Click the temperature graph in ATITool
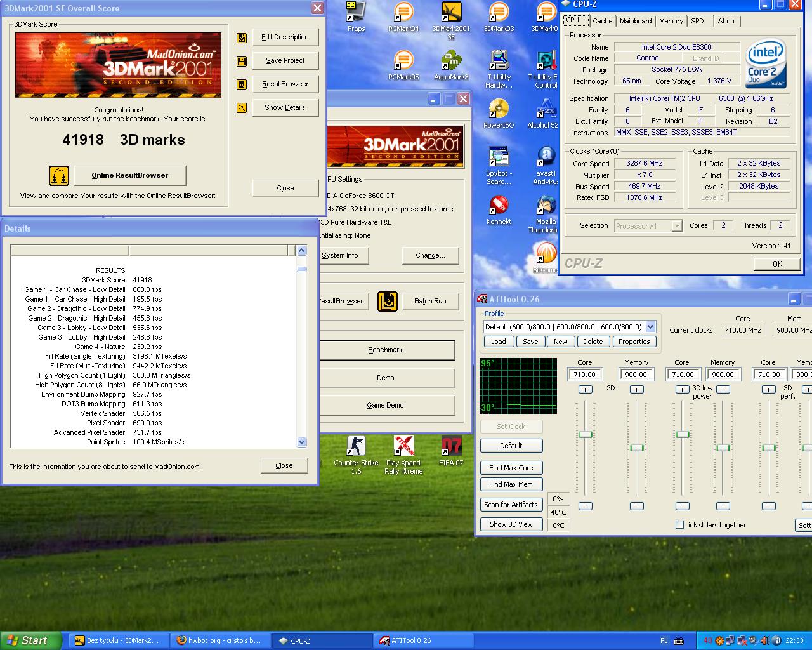Image resolution: width=812 pixels, height=650 pixels. pos(518,386)
